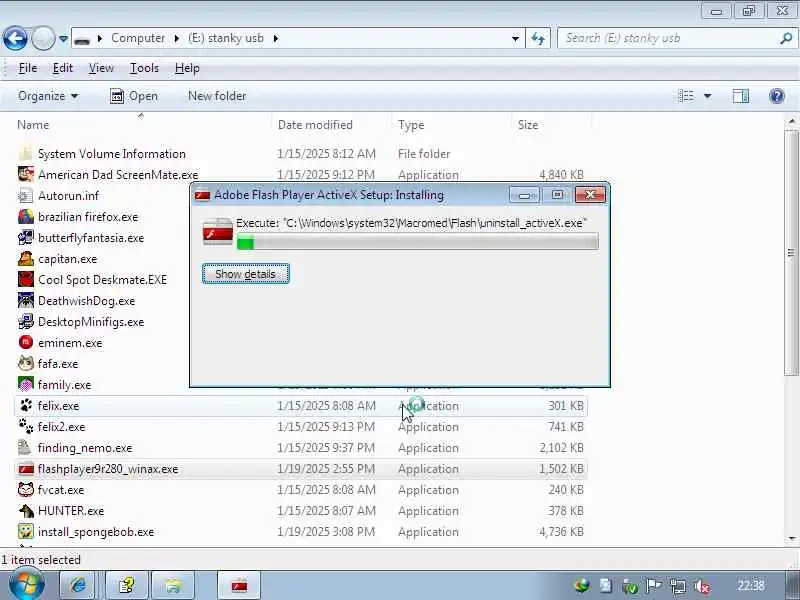
Task: Expand the address bar history dropdown
Action: point(515,38)
